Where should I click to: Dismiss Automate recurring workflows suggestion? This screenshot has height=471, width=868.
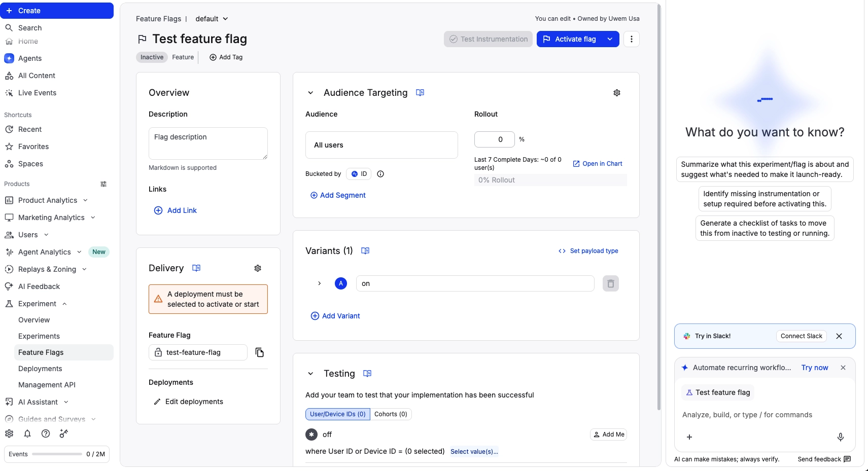click(x=843, y=368)
